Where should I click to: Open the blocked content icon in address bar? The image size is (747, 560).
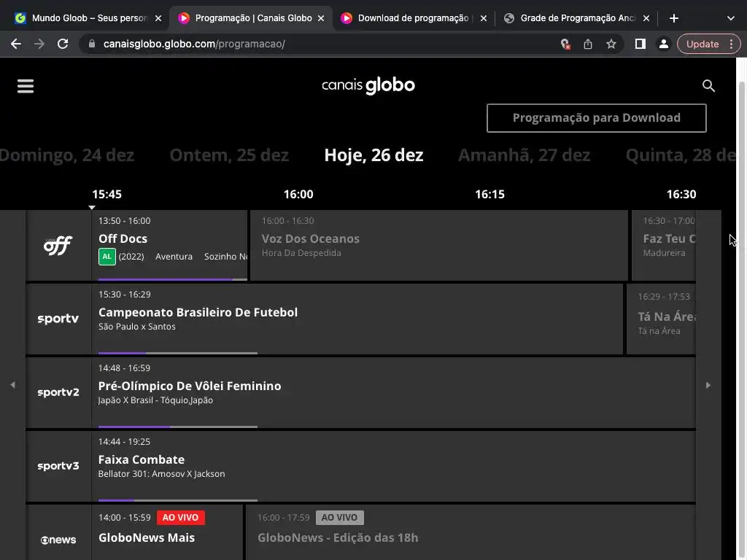[565, 44]
